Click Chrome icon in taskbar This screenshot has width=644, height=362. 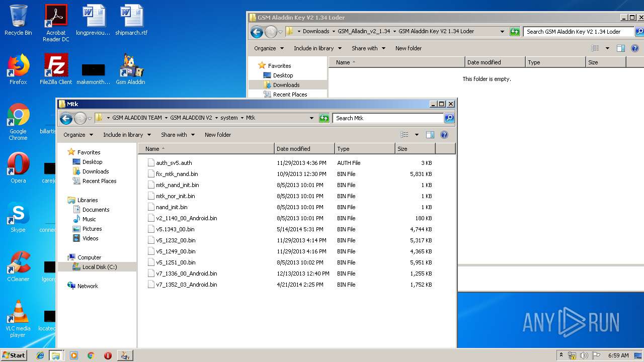(x=91, y=355)
